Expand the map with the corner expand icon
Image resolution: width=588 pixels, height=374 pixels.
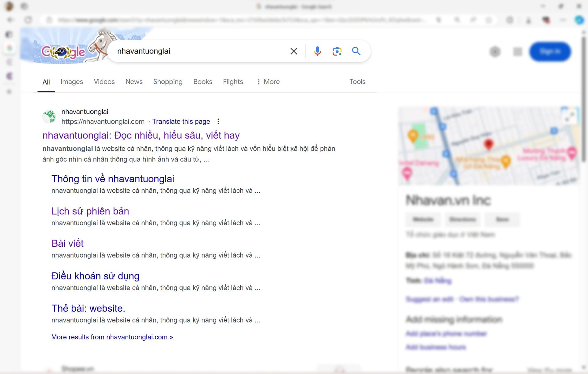[x=570, y=116]
